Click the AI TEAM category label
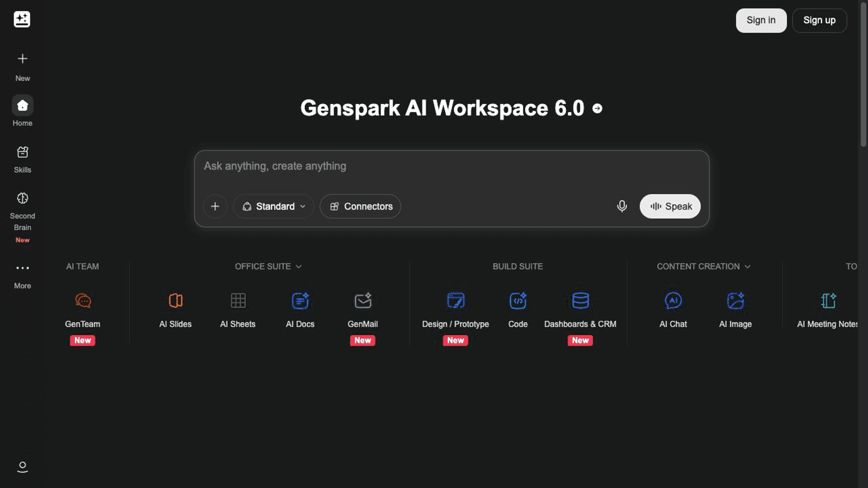The image size is (868, 488). point(82,266)
